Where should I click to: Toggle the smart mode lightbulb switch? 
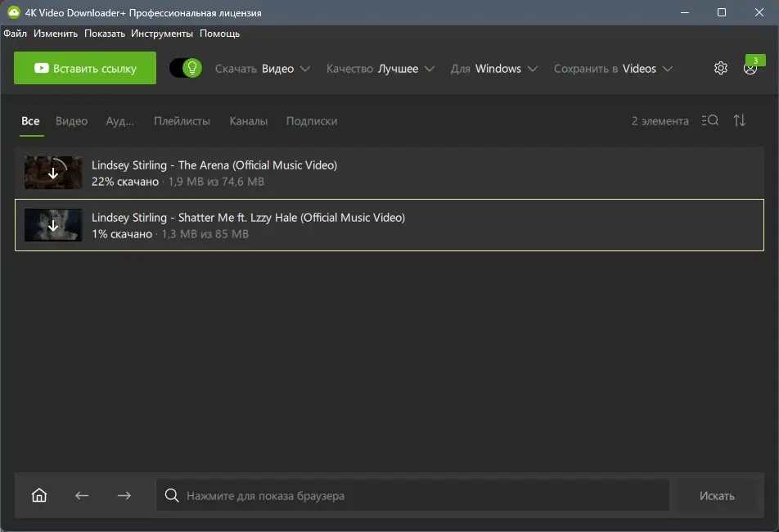click(186, 68)
